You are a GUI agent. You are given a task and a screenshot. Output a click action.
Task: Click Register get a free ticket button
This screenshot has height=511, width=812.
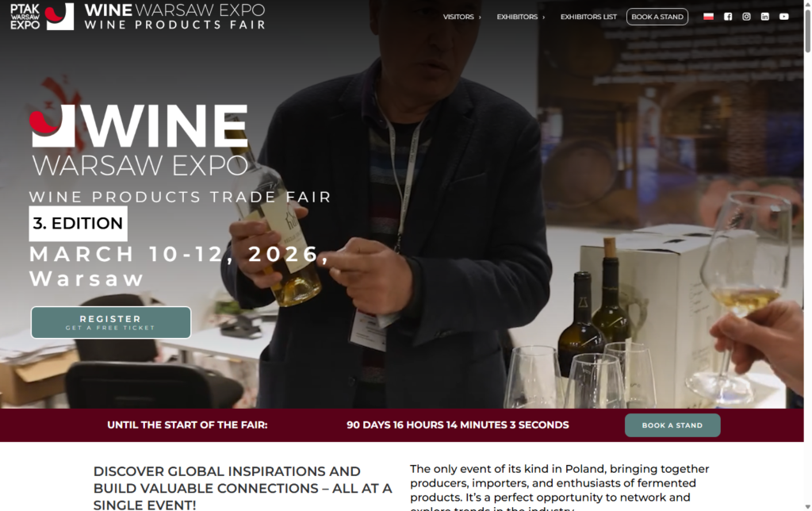[x=111, y=322]
